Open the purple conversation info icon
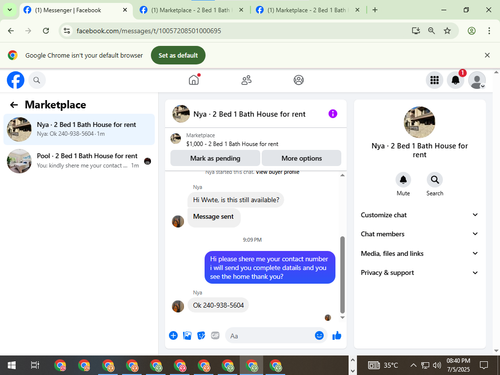500x375 pixels. point(333,114)
